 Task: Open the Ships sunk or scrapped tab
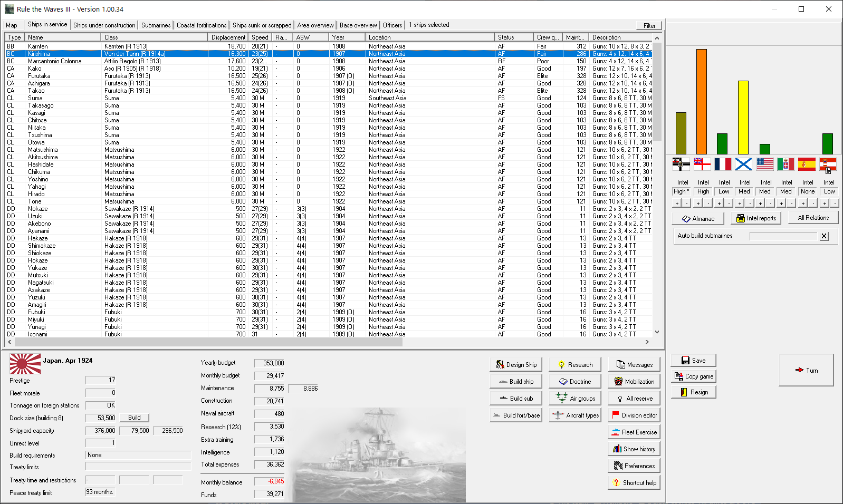pos(262,25)
